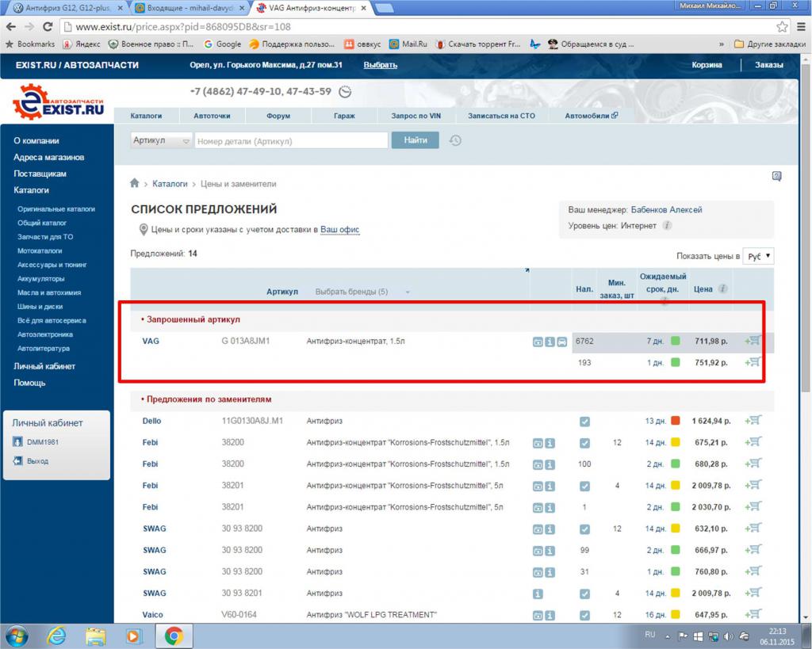
Task: Click info icon in the Цена column header
Action: tap(722, 288)
